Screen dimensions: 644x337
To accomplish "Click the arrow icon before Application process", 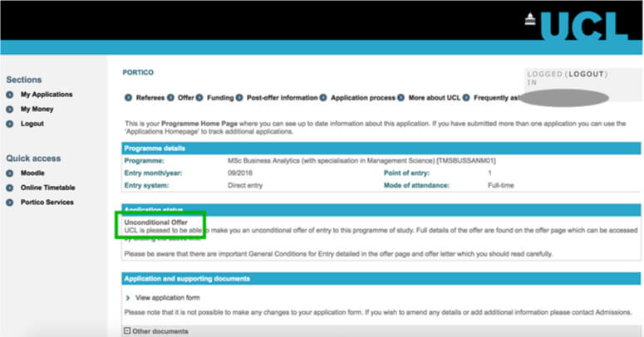I will pos(323,98).
